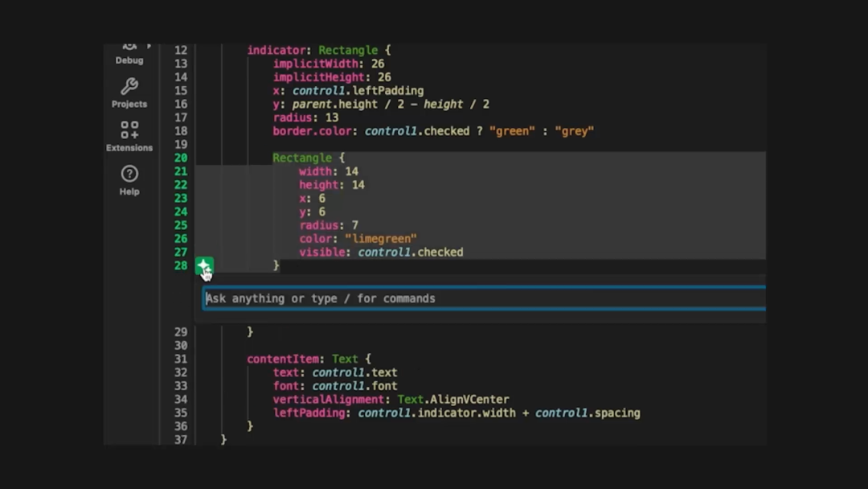Click line number 12 in the gutter
This screenshot has height=489, width=868.
(181, 51)
